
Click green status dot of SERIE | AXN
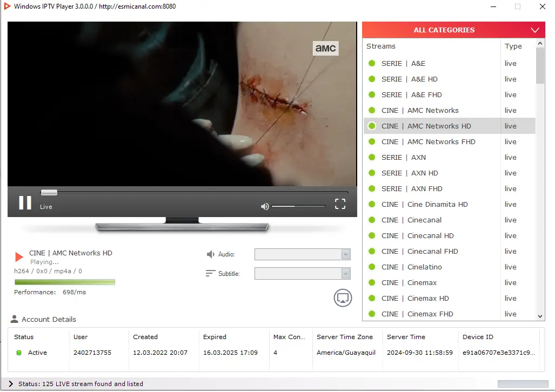click(x=372, y=157)
